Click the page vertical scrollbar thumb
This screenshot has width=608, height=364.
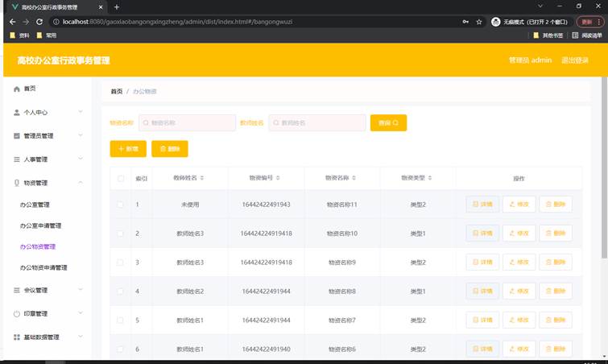(604, 168)
